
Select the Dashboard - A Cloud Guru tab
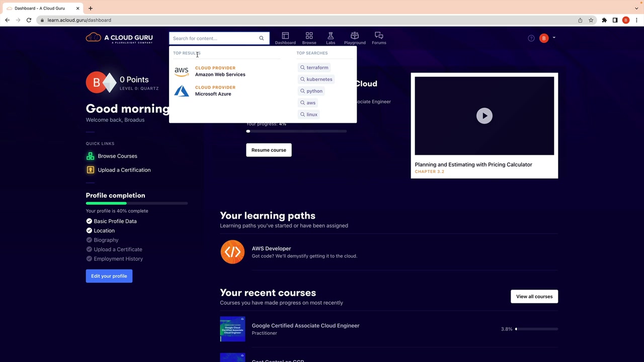coord(43,8)
